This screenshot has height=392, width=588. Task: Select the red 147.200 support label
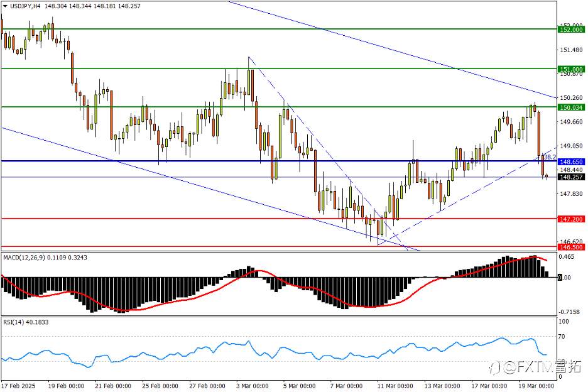point(571,219)
